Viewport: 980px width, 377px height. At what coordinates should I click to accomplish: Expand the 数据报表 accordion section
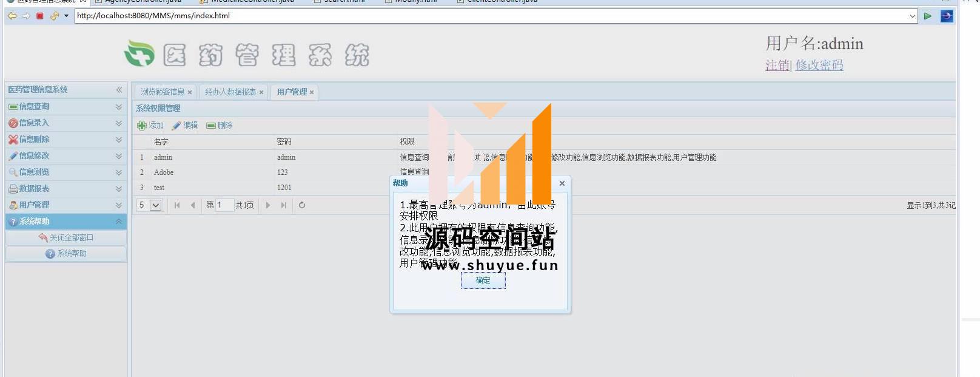[x=119, y=189]
